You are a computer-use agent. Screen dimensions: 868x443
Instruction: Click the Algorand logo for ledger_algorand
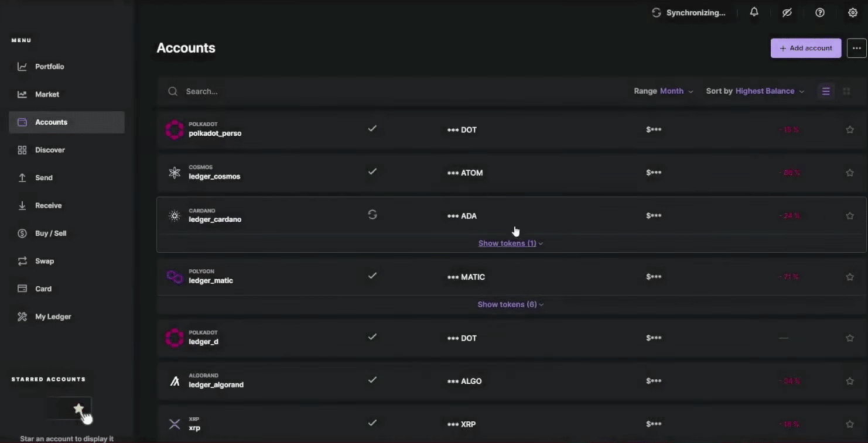(175, 381)
